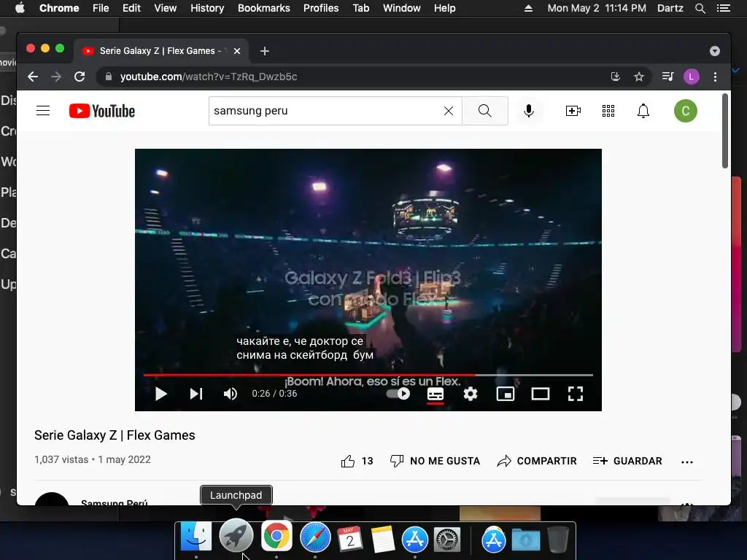
Task: Open the Help menu
Action: coord(444,8)
